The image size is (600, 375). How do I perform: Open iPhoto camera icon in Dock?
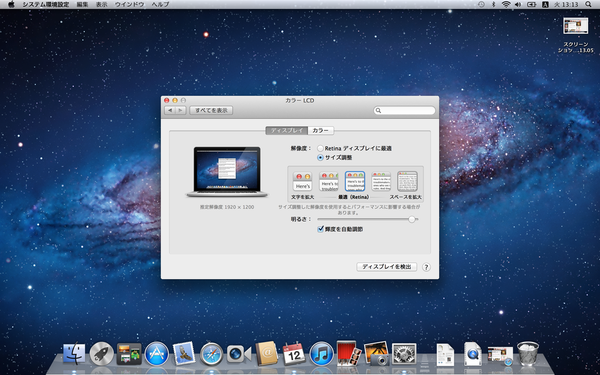[377, 354]
